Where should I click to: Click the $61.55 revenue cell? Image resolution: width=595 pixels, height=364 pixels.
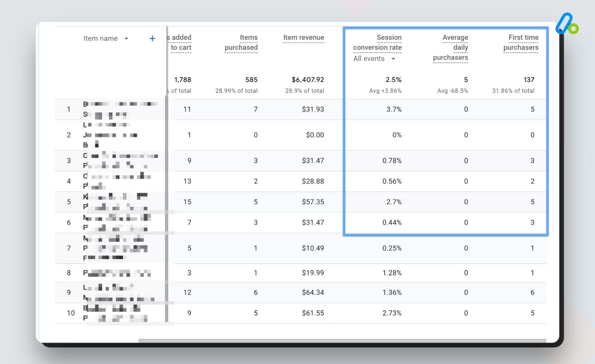point(313,313)
